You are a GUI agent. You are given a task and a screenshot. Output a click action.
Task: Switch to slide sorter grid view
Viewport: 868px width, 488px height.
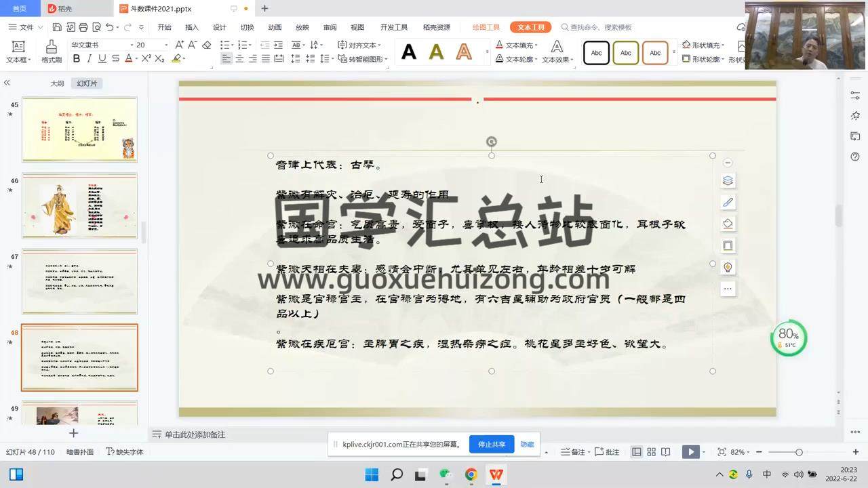651,452
